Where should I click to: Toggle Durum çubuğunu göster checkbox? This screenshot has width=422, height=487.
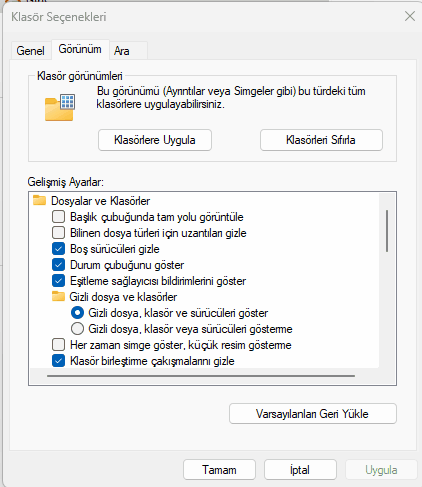58,265
